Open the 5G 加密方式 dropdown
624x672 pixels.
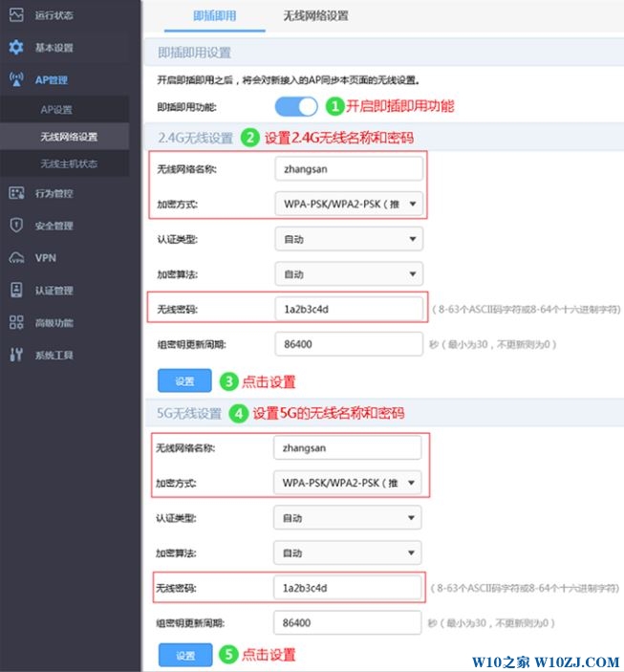348,483
